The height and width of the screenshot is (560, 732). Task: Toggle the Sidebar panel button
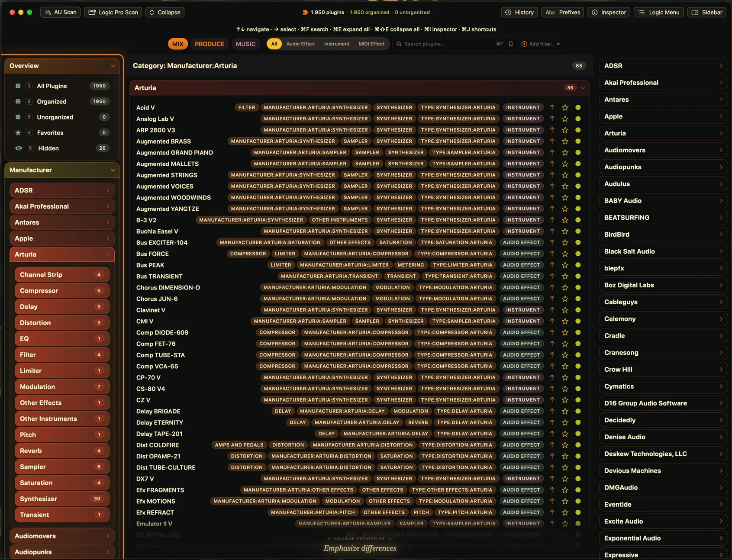706,13
